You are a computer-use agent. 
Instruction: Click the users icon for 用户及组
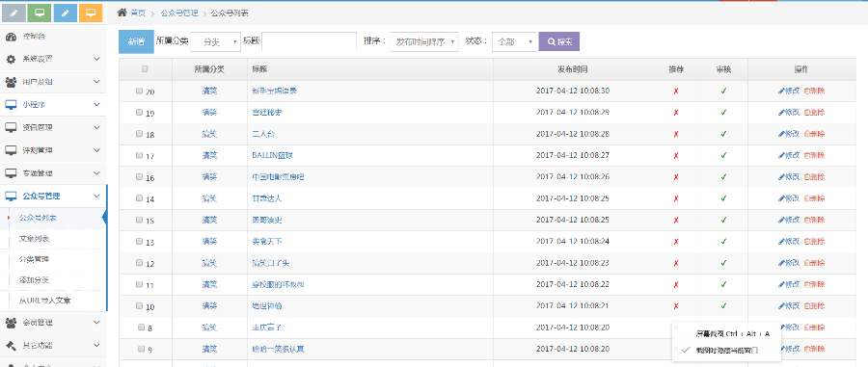point(11,82)
